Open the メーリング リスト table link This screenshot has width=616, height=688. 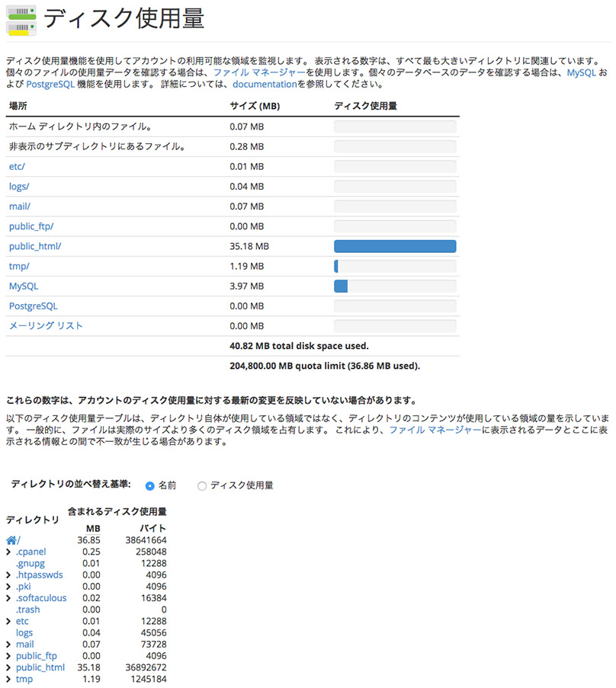pos(46,326)
